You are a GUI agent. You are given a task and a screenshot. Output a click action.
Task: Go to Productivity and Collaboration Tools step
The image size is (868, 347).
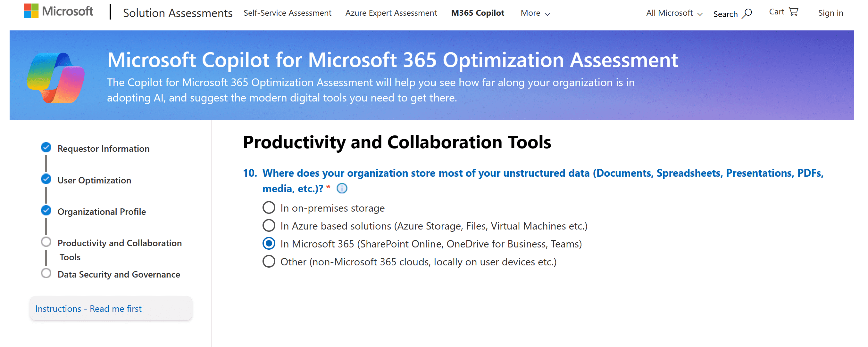pyautogui.click(x=120, y=250)
